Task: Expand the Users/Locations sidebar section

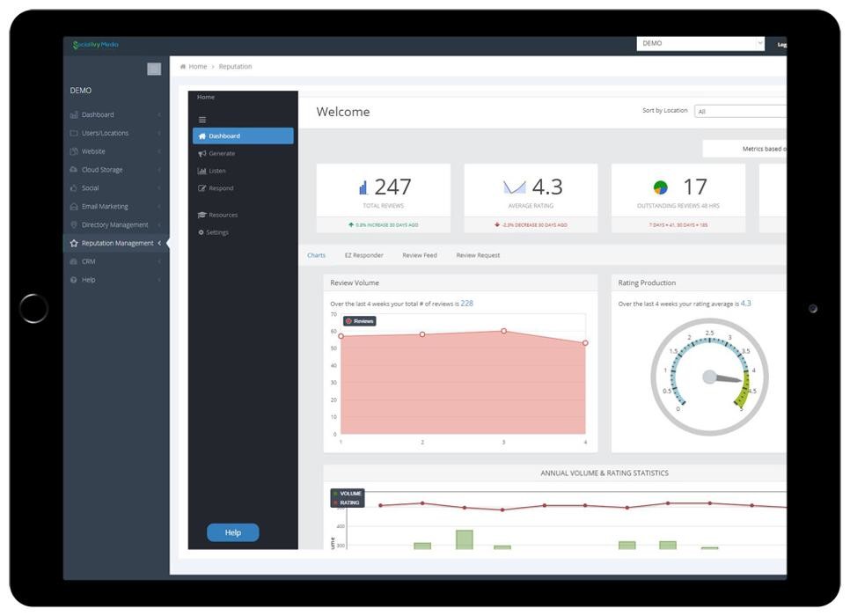Action: pyautogui.click(x=105, y=134)
